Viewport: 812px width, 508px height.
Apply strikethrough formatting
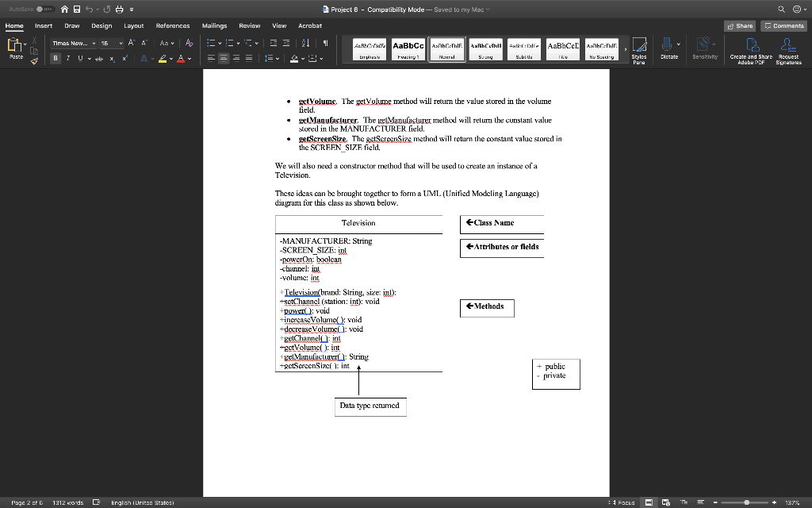click(100, 59)
